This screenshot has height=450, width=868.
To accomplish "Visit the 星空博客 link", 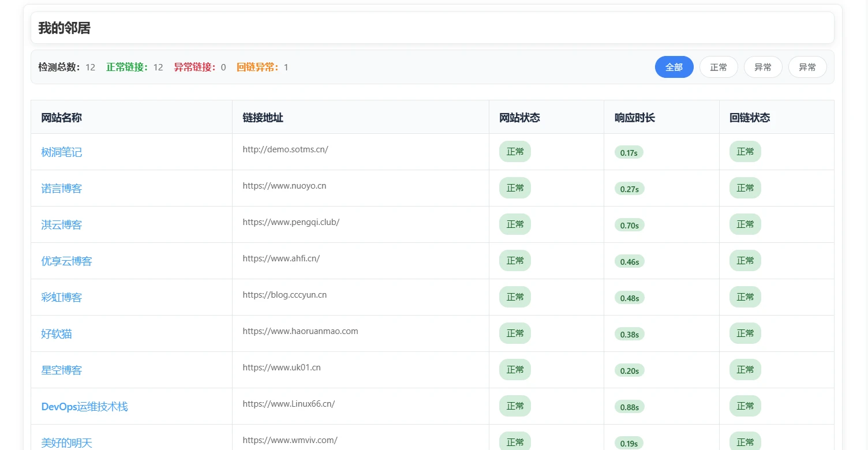I will click(62, 370).
